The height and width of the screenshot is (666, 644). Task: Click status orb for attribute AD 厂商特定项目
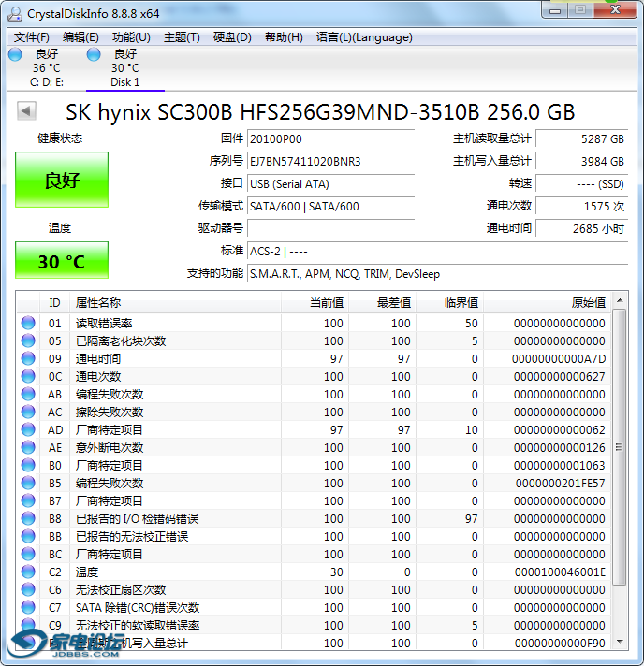(x=28, y=430)
